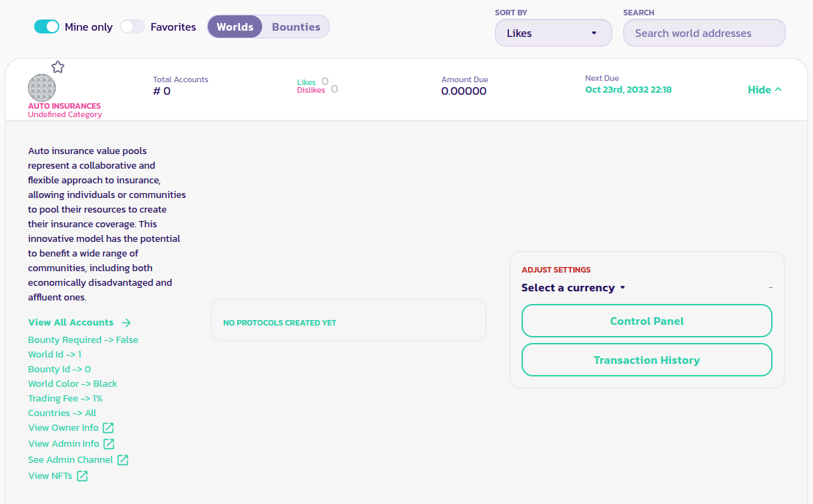Open the View All Accounts link
The height and width of the screenshot is (504, 813).
[x=70, y=323]
